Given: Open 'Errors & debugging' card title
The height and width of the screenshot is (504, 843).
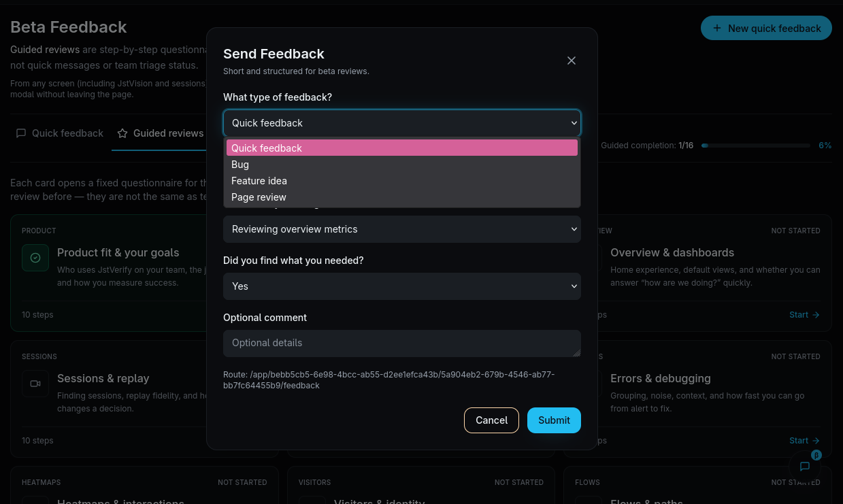Looking at the screenshot, I should click(x=661, y=378).
